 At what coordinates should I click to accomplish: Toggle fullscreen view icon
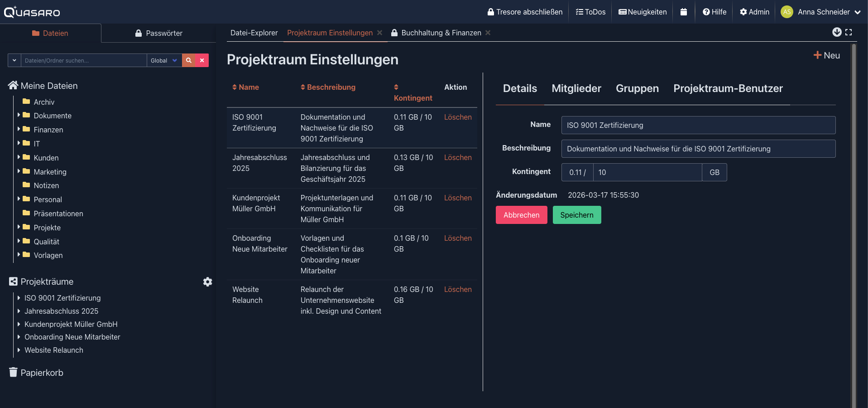coord(849,32)
